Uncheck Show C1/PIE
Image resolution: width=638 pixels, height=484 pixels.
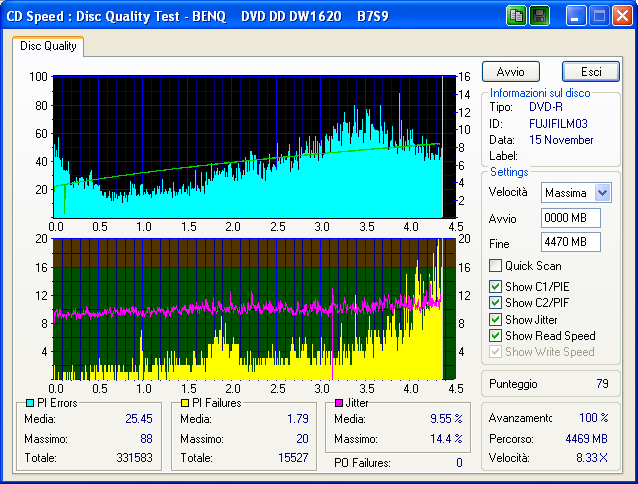[495, 286]
